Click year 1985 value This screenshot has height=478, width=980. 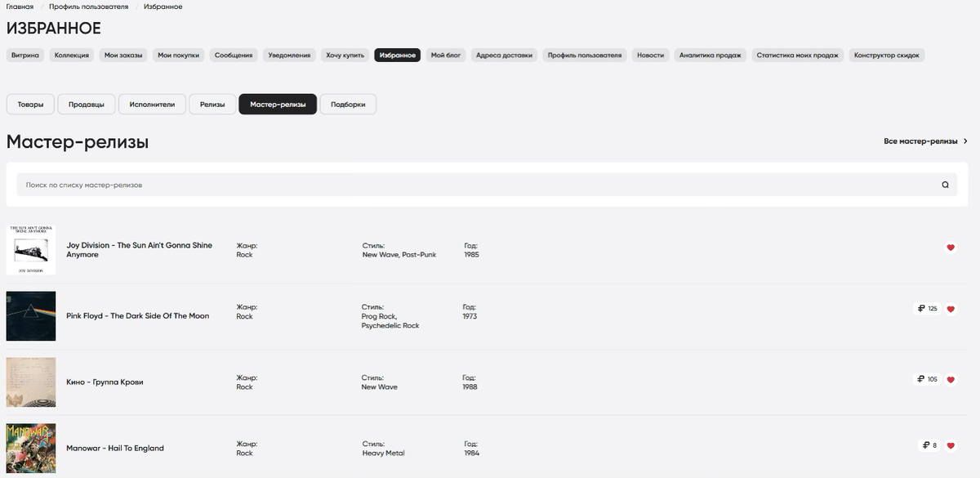click(471, 255)
